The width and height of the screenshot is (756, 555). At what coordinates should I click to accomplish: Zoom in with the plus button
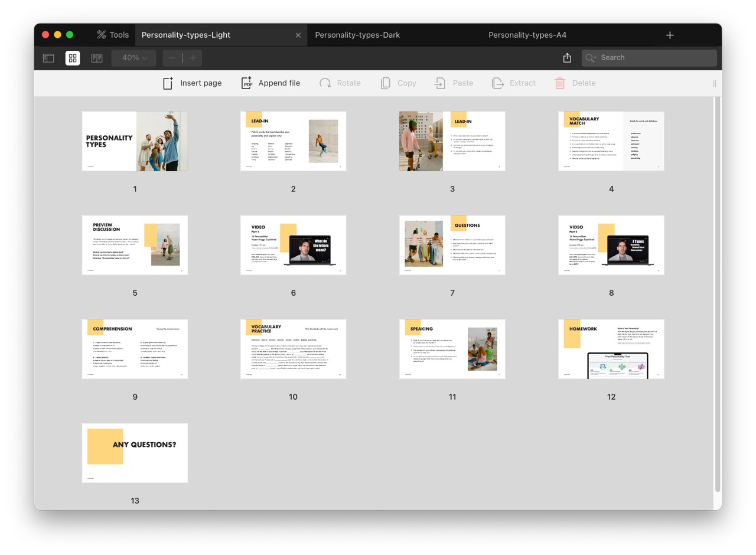tap(193, 58)
